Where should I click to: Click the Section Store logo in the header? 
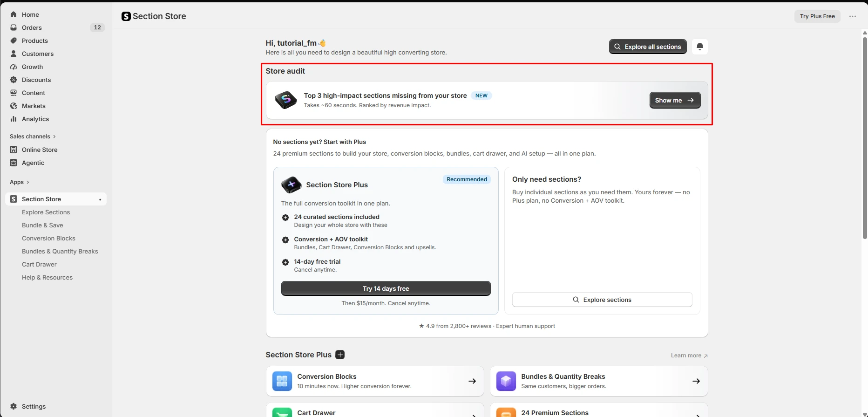[126, 16]
